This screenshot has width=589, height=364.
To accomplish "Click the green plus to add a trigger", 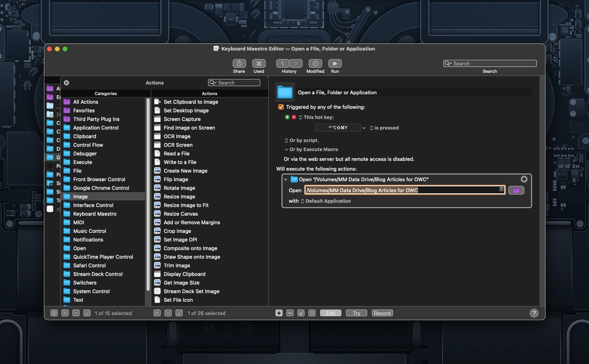I will point(287,117).
